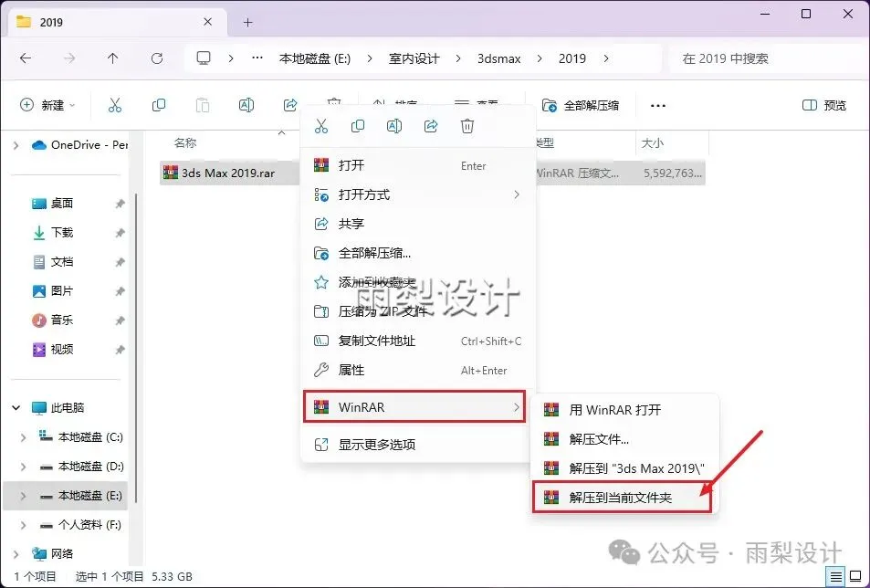Choose 打开 in the context menu

[418, 165]
